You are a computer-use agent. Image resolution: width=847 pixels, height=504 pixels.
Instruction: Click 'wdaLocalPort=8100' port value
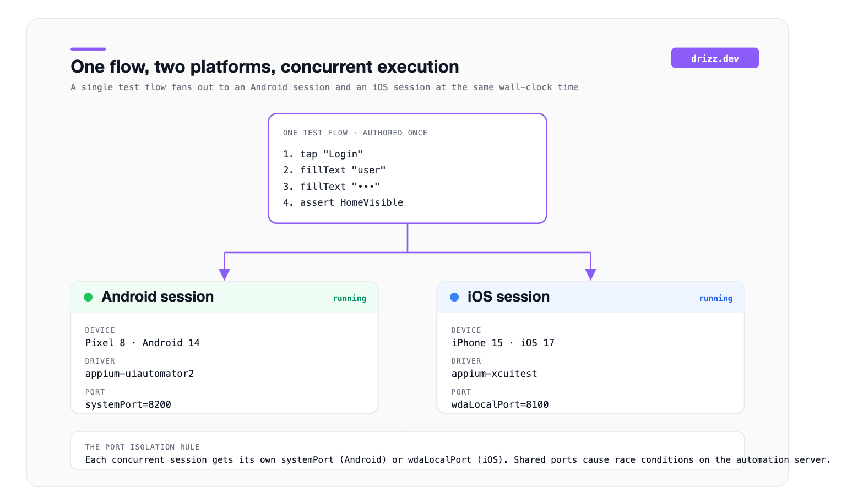[500, 404]
